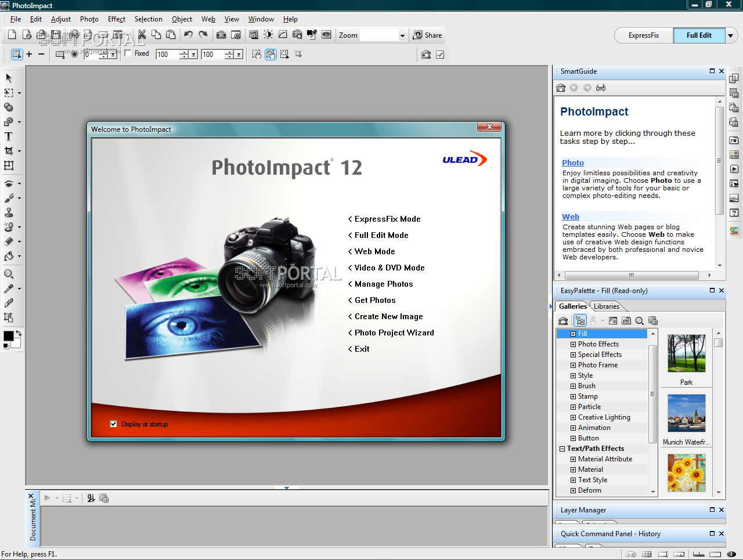Expand the Photo Effects gallery node
This screenshot has height=560, width=743.
[573, 344]
